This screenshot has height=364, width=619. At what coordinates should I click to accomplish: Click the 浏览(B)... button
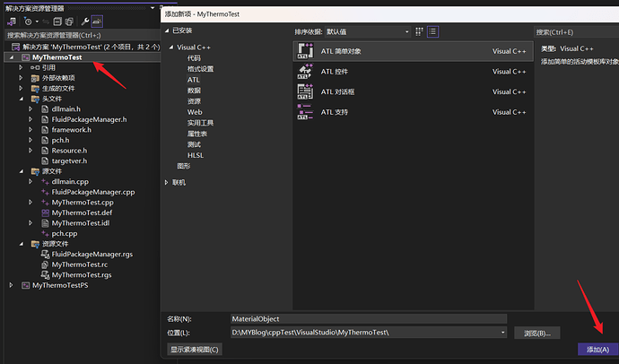pyautogui.click(x=536, y=334)
